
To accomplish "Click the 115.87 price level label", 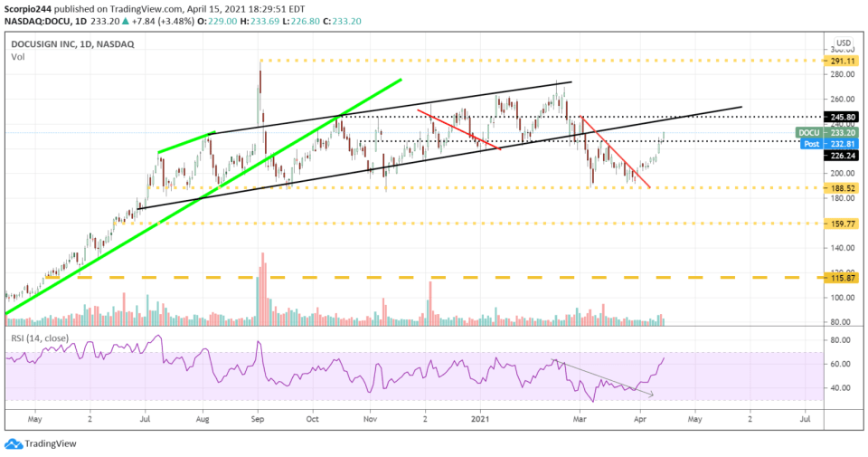I will (843, 278).
